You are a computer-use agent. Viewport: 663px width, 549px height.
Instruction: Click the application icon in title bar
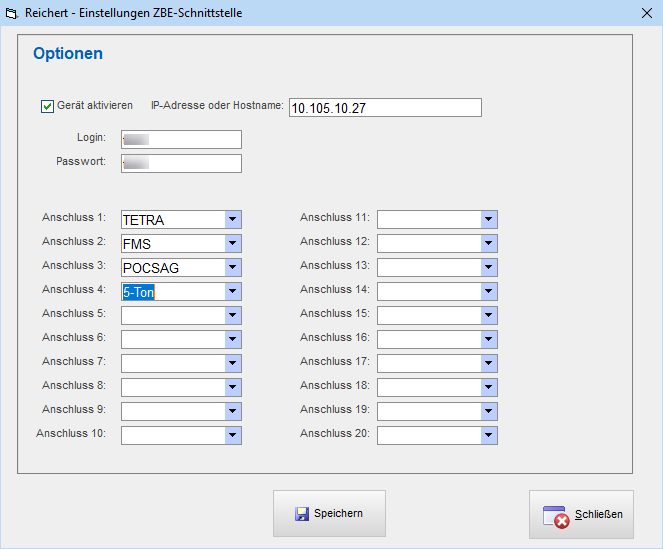tap(12, 14)
